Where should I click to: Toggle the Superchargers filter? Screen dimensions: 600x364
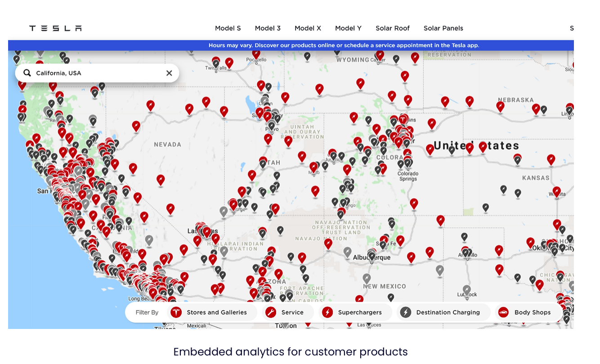pyautogui.click(x=354, y=312)
